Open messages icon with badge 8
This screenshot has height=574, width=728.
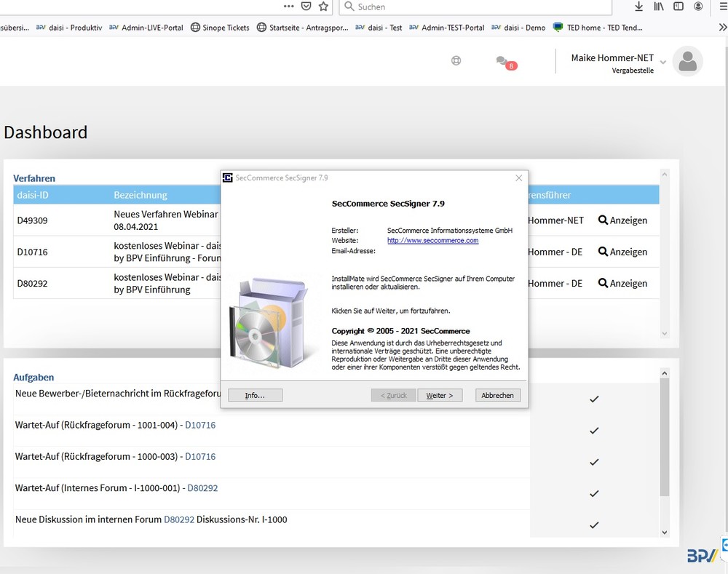point(506,62)
